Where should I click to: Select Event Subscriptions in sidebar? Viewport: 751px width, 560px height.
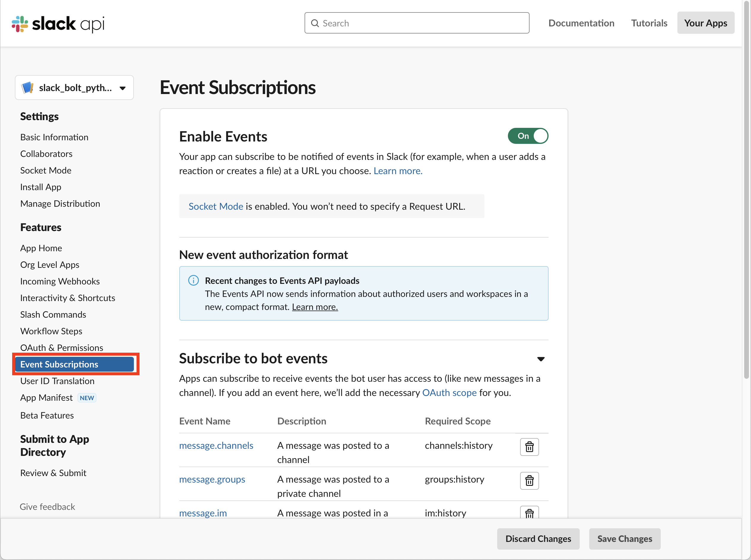[x=75, y=365]
